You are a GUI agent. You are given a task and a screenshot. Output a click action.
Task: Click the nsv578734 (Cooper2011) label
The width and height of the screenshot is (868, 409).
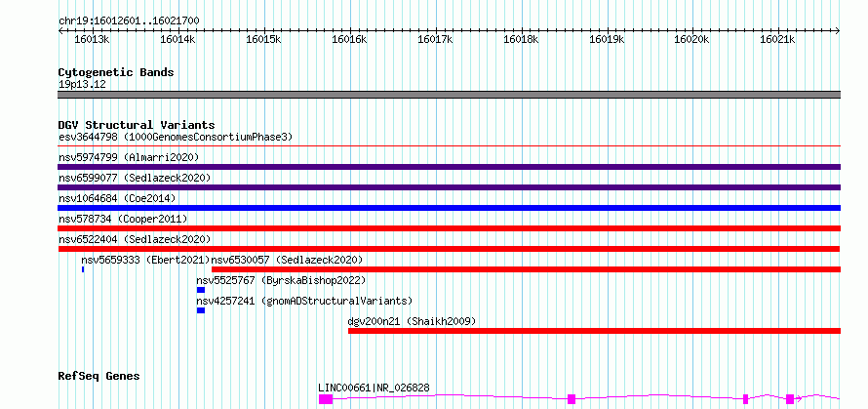coord(123,219)
